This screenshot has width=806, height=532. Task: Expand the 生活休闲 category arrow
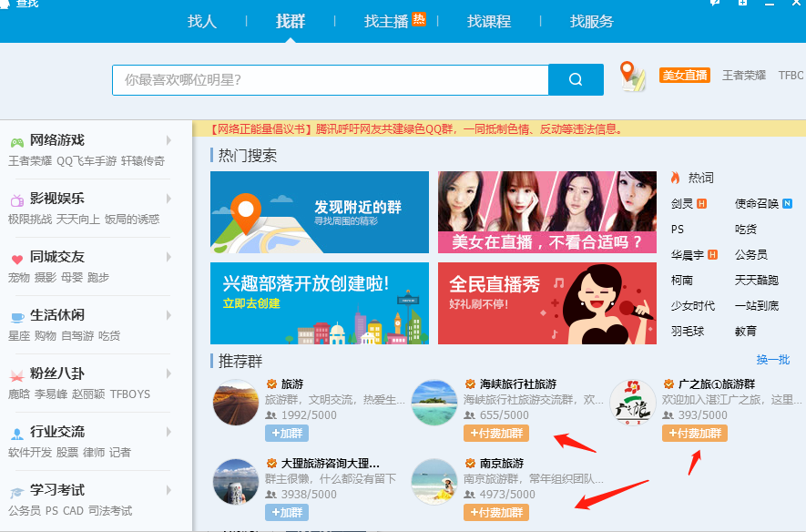pyautogui.click(x=168, y=315)
